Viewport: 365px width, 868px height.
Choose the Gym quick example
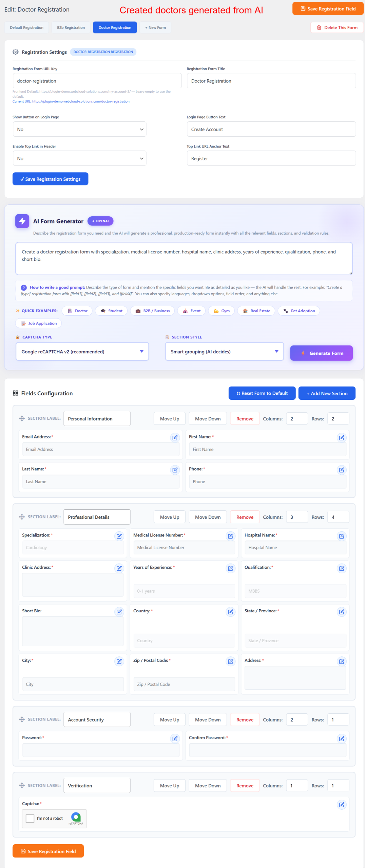(221, 311)
